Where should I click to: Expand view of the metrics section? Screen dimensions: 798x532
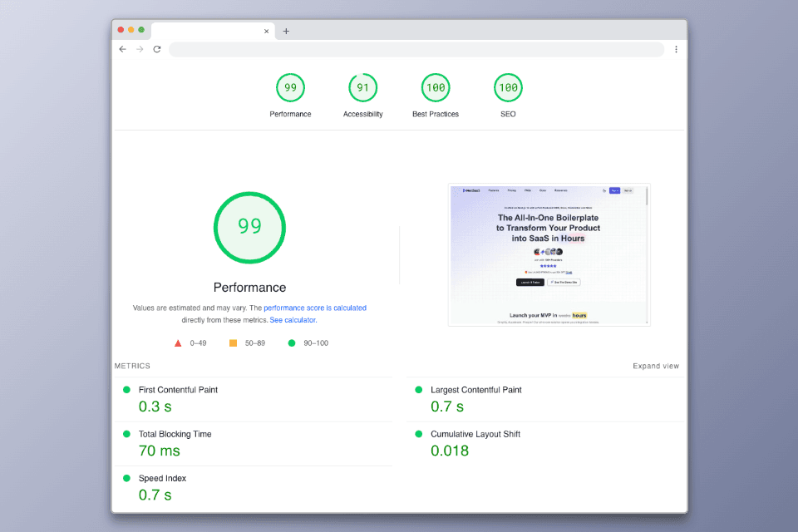[655, 366]
